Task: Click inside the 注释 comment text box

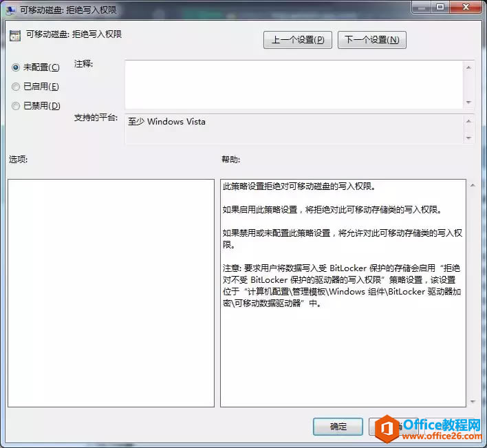Action: coord(294,85)
